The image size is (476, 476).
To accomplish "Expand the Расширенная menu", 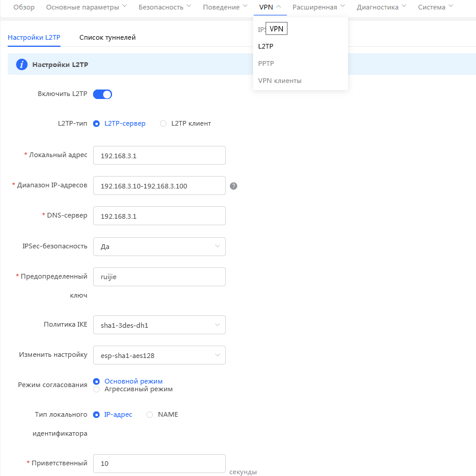I will coord(319,7).
